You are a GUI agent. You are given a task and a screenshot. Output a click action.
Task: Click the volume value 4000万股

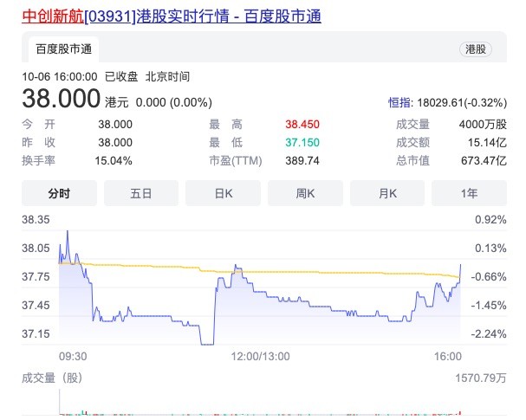483,125
